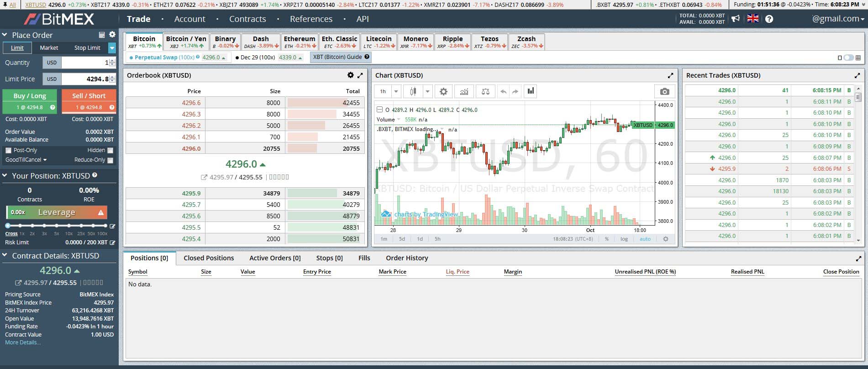Open Place Order settings gear
The image size is (868, 369).
pyautogui.click(x=112, y=35)
